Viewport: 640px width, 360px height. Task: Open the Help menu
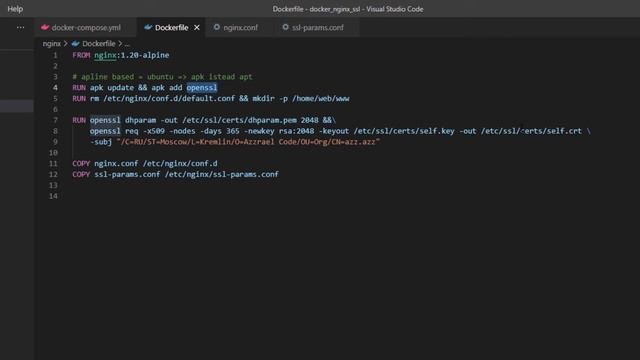(15, 9)
